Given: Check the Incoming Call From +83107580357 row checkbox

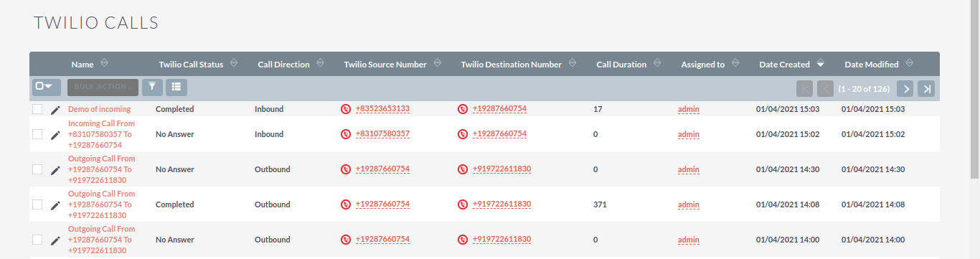Looking at the screenshot, I should coord(37,134).
